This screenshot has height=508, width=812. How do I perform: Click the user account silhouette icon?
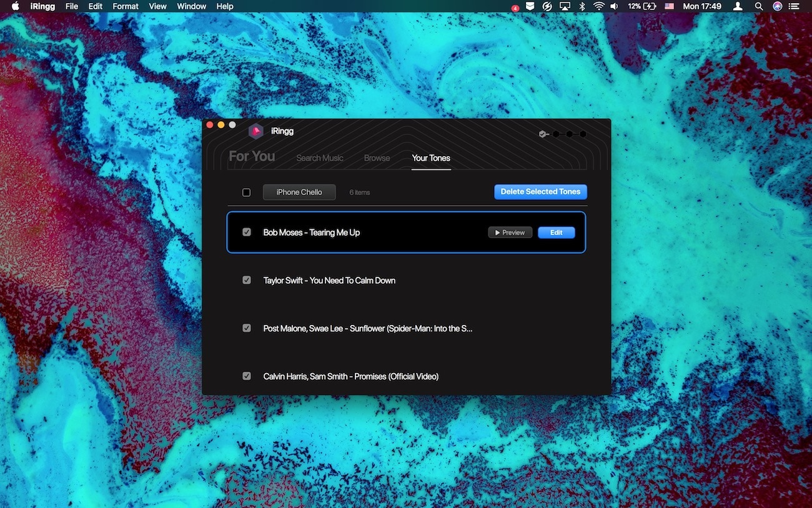coord(738,6)
